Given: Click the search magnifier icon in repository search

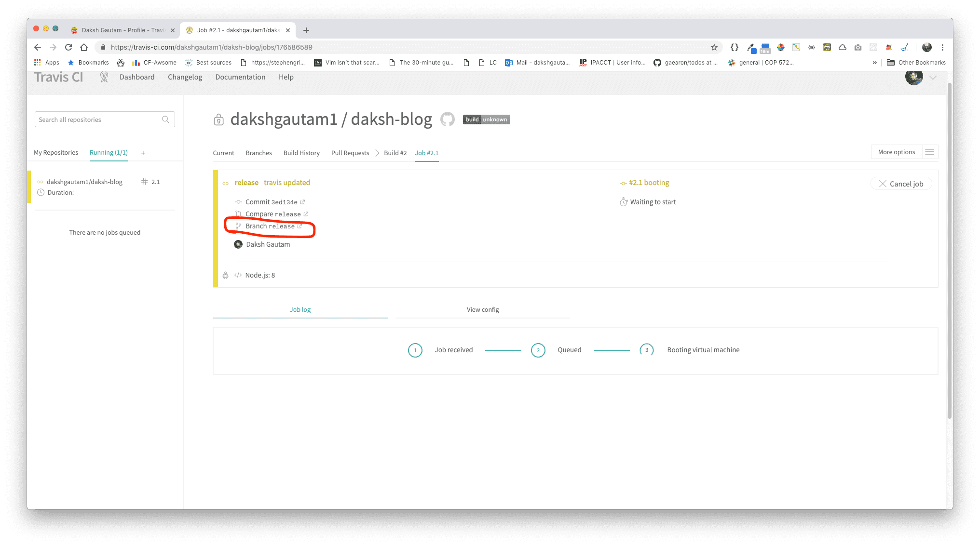Looking at the screenshot, I should (x=165, y=120).
